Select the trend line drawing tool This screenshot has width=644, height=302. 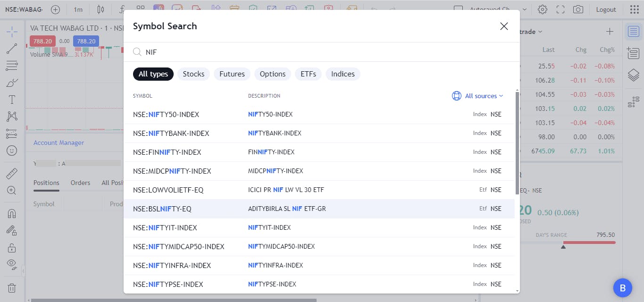pyautogui.click(x=12, y=48)
